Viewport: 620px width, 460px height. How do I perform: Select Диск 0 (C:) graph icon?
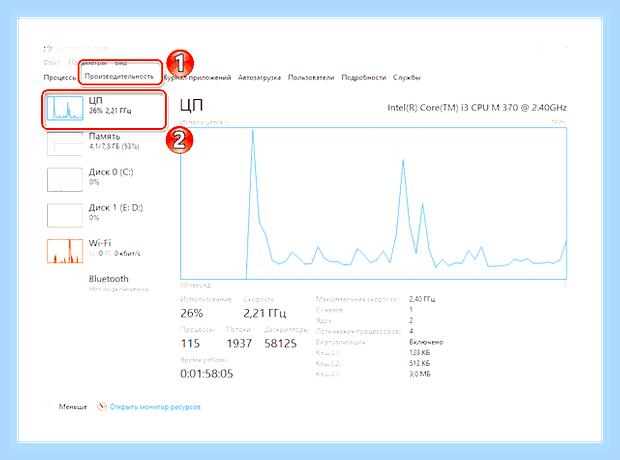tap(65, 180)
